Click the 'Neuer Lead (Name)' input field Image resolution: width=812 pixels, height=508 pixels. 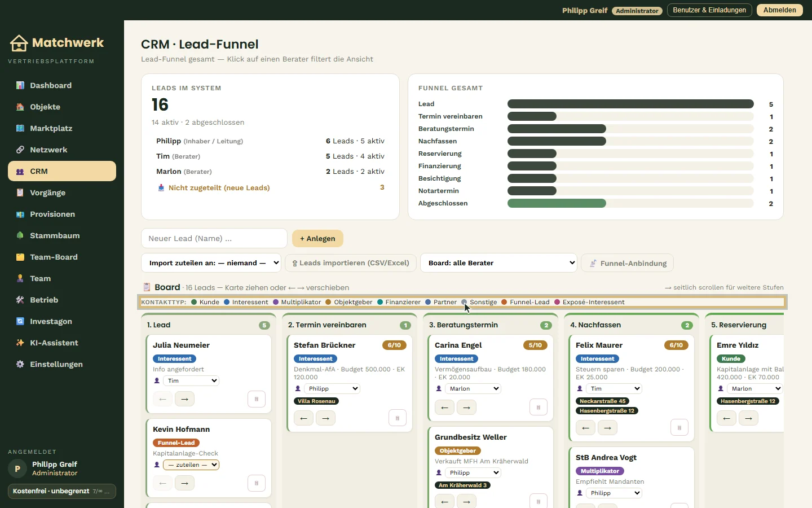[214, 238]
